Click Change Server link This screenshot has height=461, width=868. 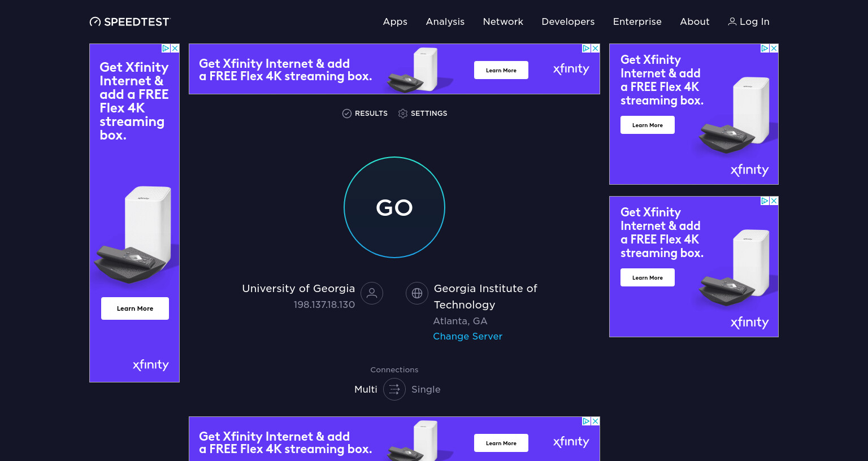coord(467,336)
